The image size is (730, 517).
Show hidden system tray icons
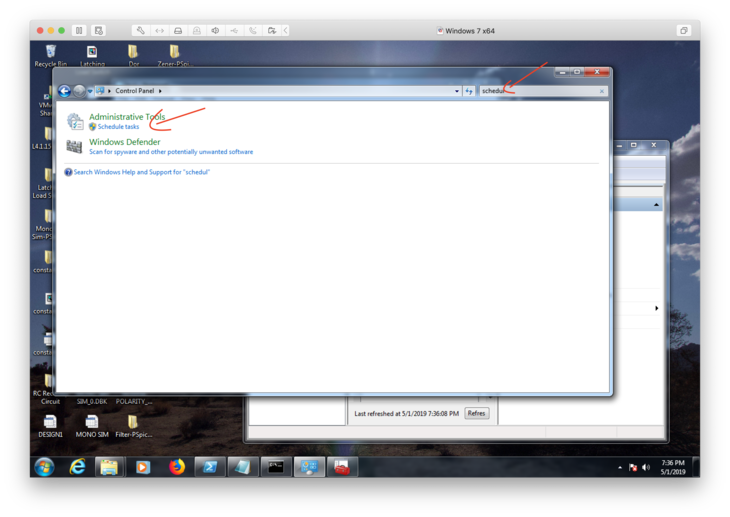[620, 467]
